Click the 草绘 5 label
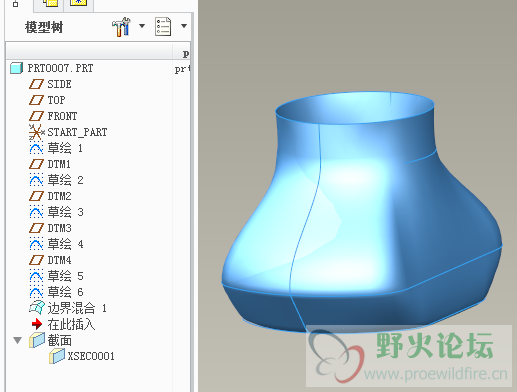517x392 pixels. (65, 276)
